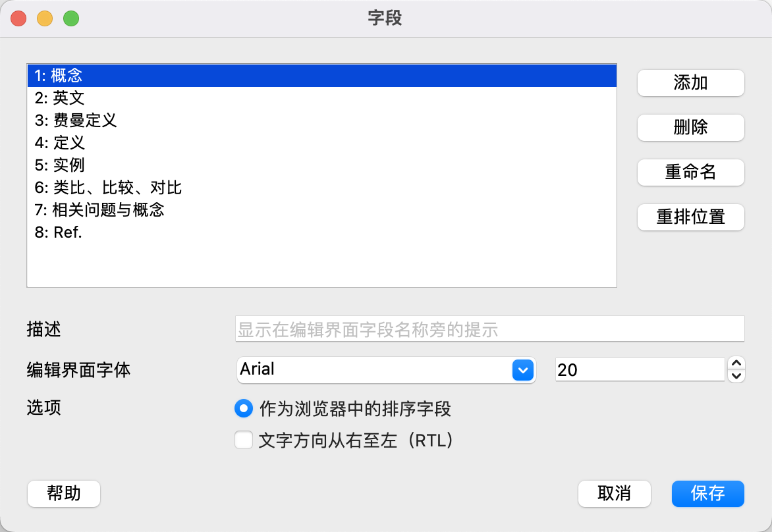Image resolution: width=772 pixels, height=532 pixels.
Task: Open the Arial font dropdown
Action: click(522, 370)
